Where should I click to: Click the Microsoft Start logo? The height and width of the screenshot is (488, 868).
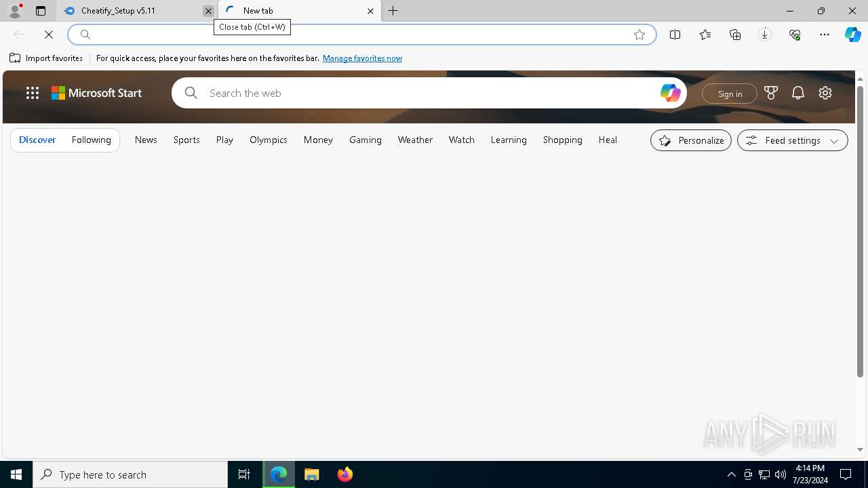pyautogui.click(x=97, y=93)
